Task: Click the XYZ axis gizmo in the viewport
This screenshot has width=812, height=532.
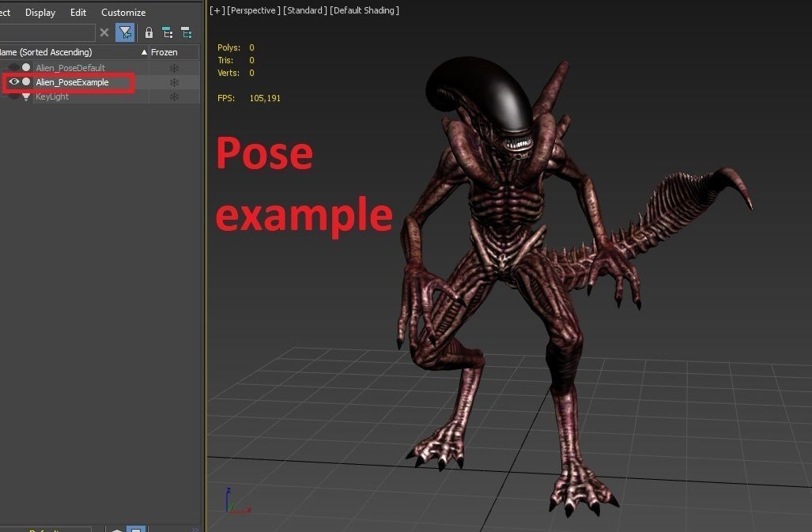Action: pos(236,501)
